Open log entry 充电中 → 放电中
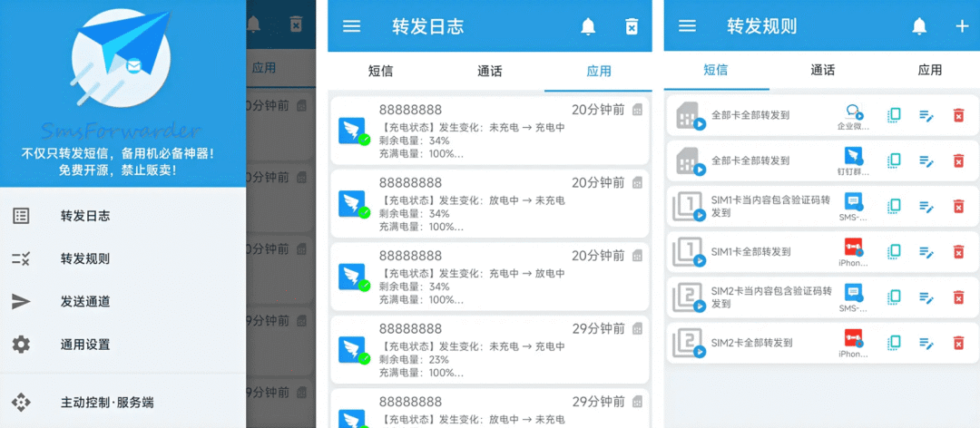This screenshot has height=428, width=980. [489, 277]
